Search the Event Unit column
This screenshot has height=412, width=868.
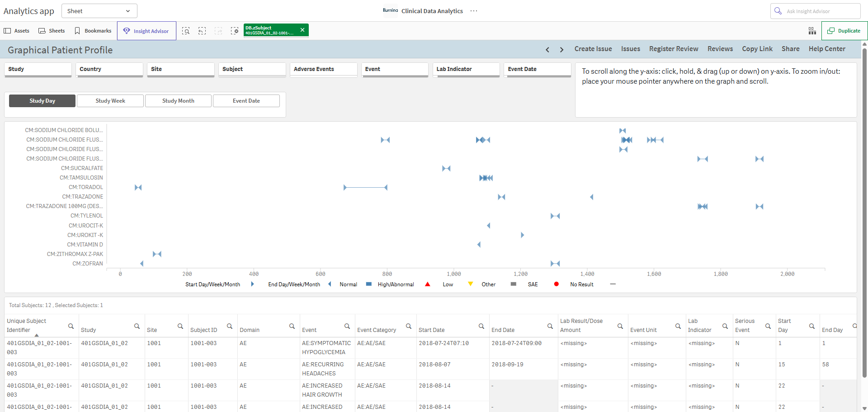(x=678, y=326)
